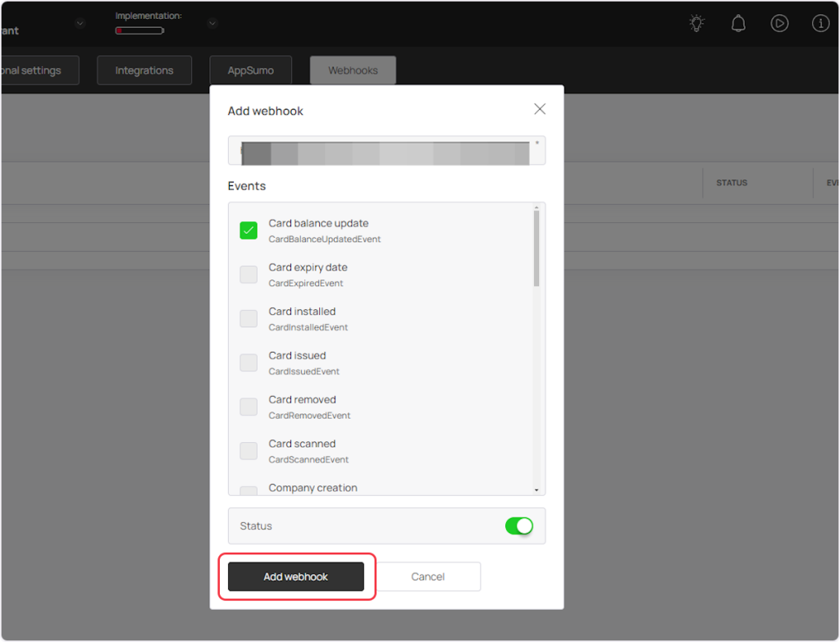Close the Add webhook dialog

[x=540, y=109]
